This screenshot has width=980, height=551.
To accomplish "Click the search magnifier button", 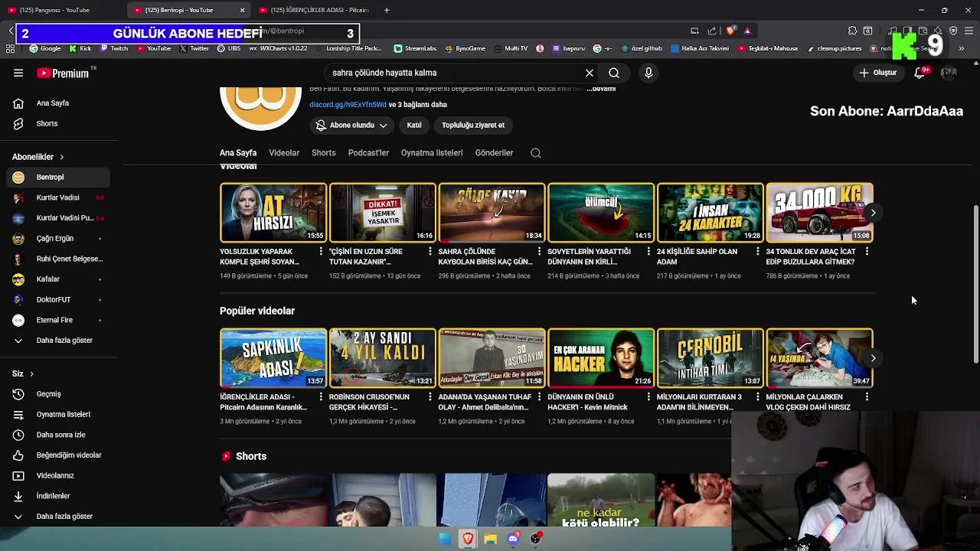I will (x=614, y=73).
